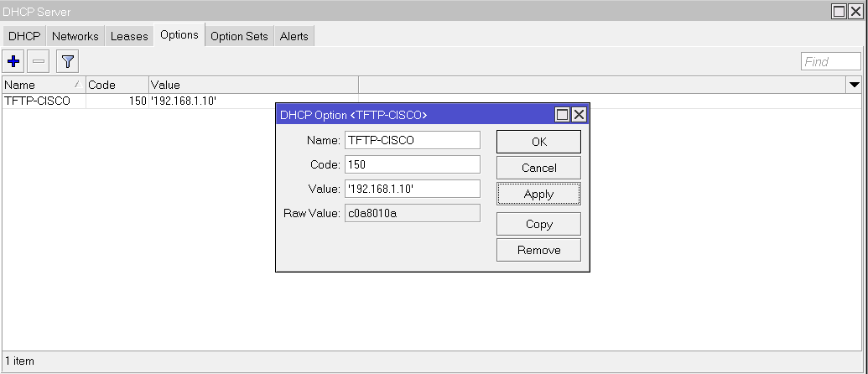Image resolution: width=868 pixels, height=374 pixels.
Task: Apply the DHCP option changes
Action: click(538, 194)
